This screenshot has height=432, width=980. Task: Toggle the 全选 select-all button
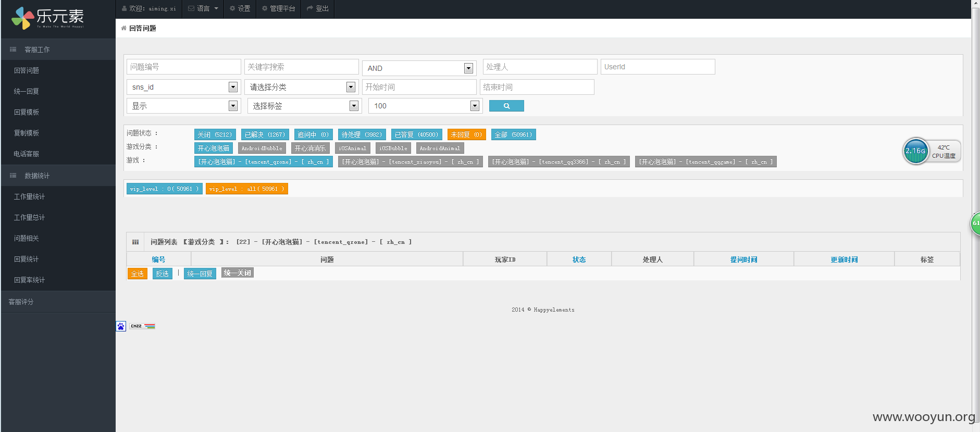click(x=138, y=274)
